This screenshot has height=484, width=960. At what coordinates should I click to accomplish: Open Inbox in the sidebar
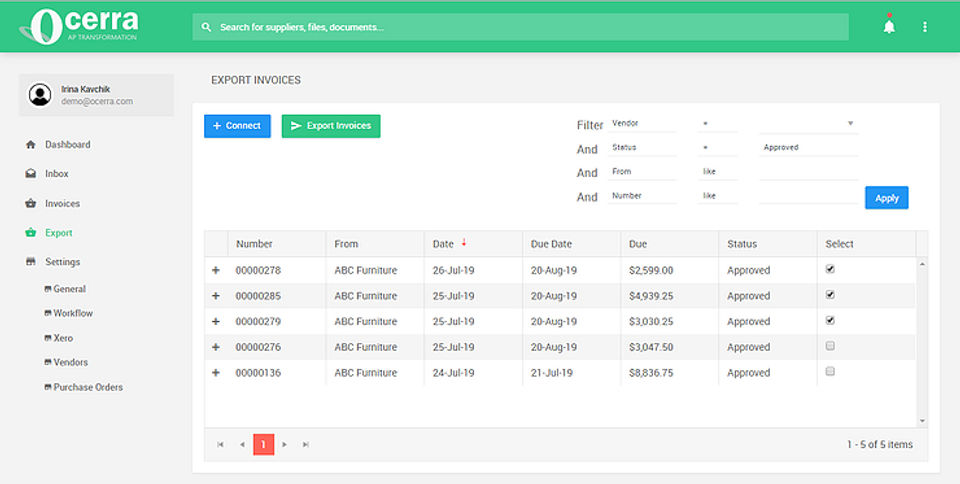pos(56,174)
